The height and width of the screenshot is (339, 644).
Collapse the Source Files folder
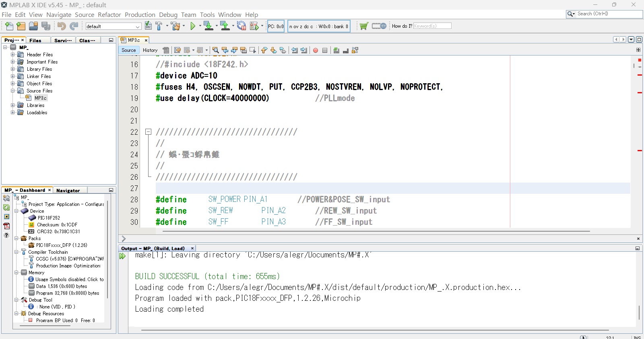(12, 91)
